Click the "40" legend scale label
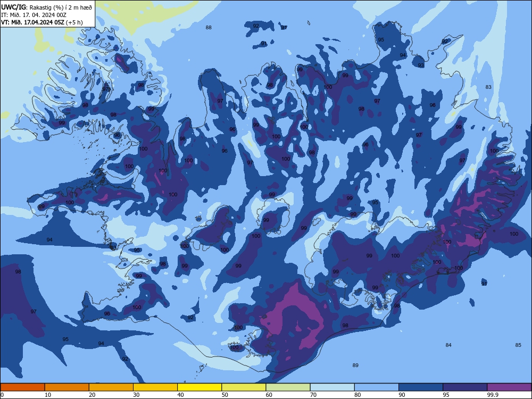532x399 pixels. click(x=181, y=395)
